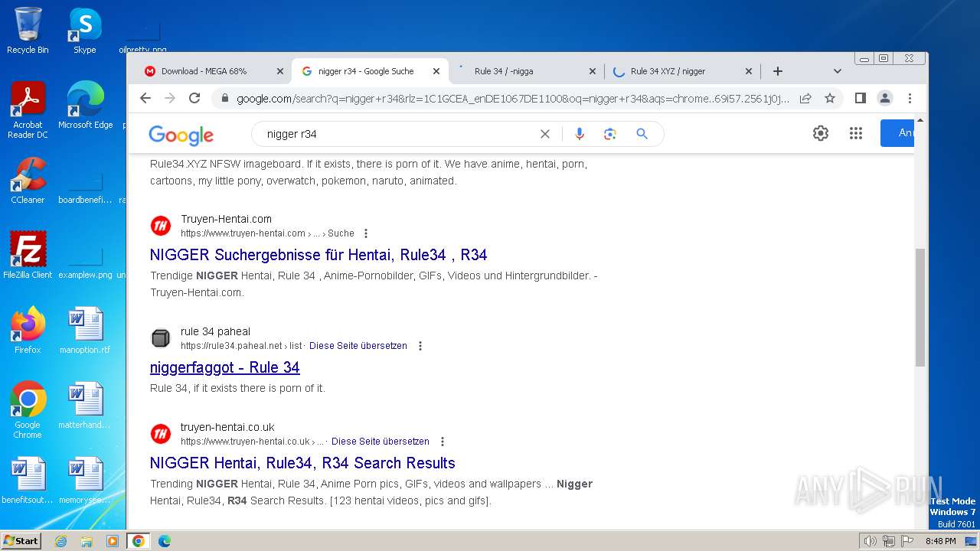The width and height of the screenshot is (980, 551).
Task: Open the volume control in system tray
Action: (x=870, y=541)
